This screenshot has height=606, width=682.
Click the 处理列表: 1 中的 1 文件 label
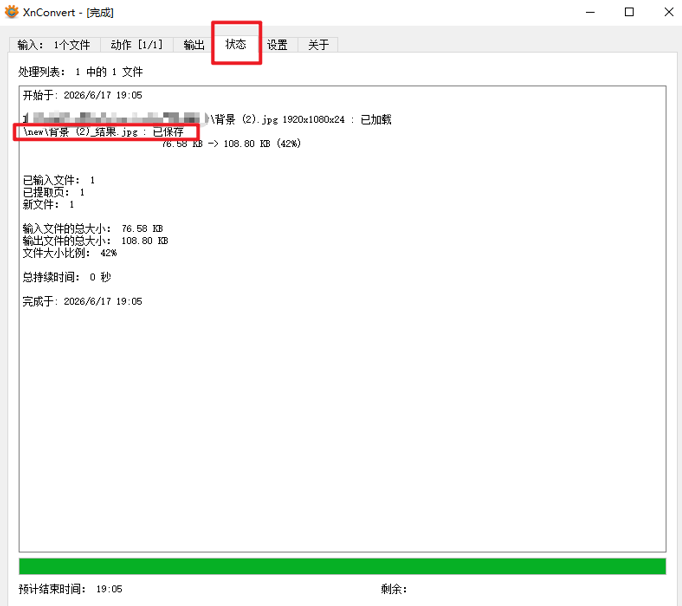[x=80, y=72]
